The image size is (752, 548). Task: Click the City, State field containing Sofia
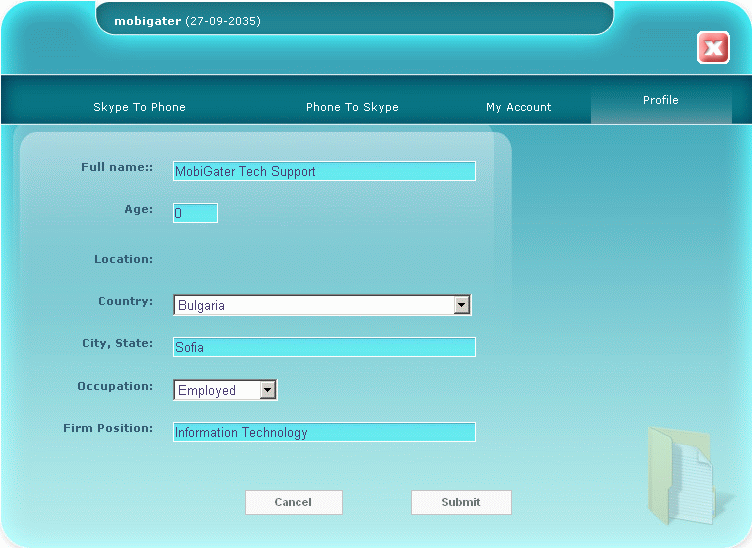pos(324,347)
